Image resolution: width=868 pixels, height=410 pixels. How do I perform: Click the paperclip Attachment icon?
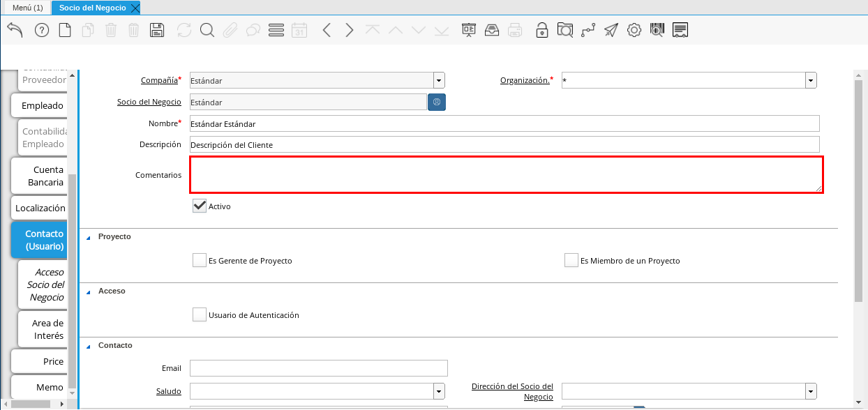pos(230,30)
